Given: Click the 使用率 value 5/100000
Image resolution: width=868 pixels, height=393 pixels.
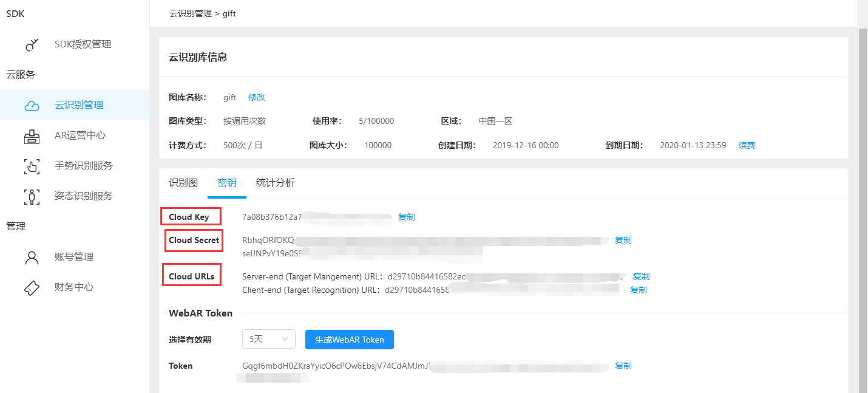Looking at the screenshot, I should pyautogui.click(x=376, y=121).
